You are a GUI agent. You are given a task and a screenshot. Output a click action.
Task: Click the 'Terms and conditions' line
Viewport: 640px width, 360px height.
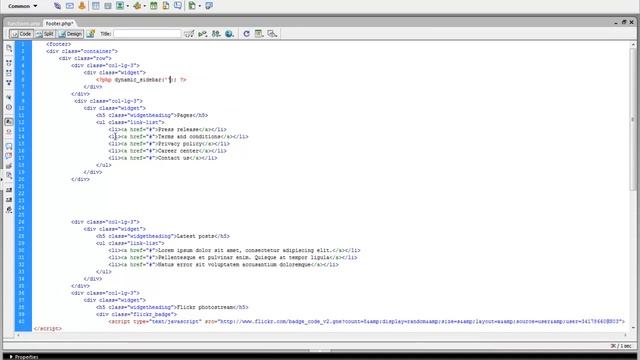178,137
